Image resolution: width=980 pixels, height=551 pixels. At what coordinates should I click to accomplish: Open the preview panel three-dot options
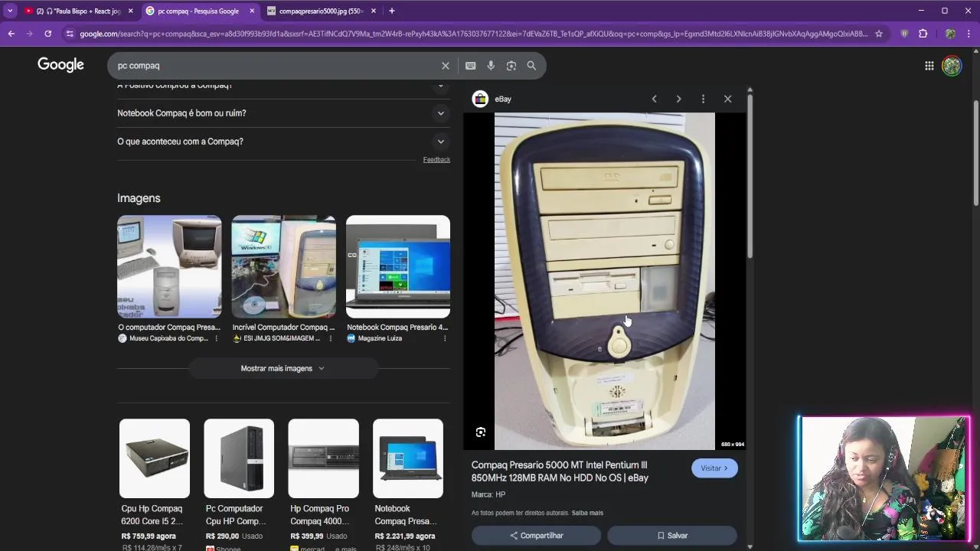pos(703,99)
